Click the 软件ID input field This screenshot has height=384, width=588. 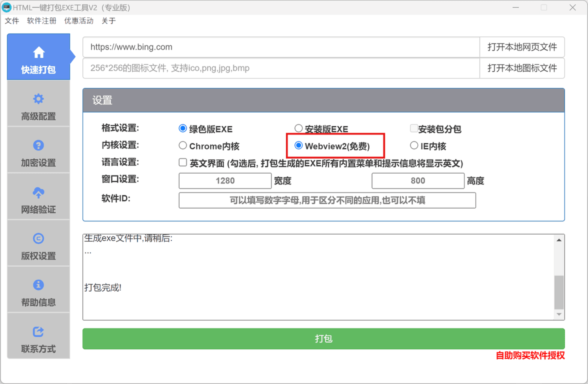327,200
